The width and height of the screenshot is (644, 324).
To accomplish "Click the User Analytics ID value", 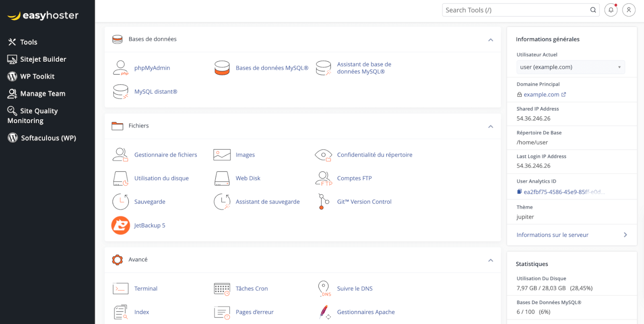I will pyautogui.click(x=564, y=192).
